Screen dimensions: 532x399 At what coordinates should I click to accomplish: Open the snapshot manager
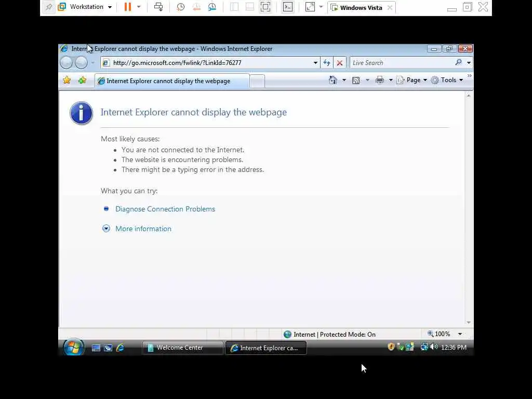pyautogui.click(x=212, y=7)
